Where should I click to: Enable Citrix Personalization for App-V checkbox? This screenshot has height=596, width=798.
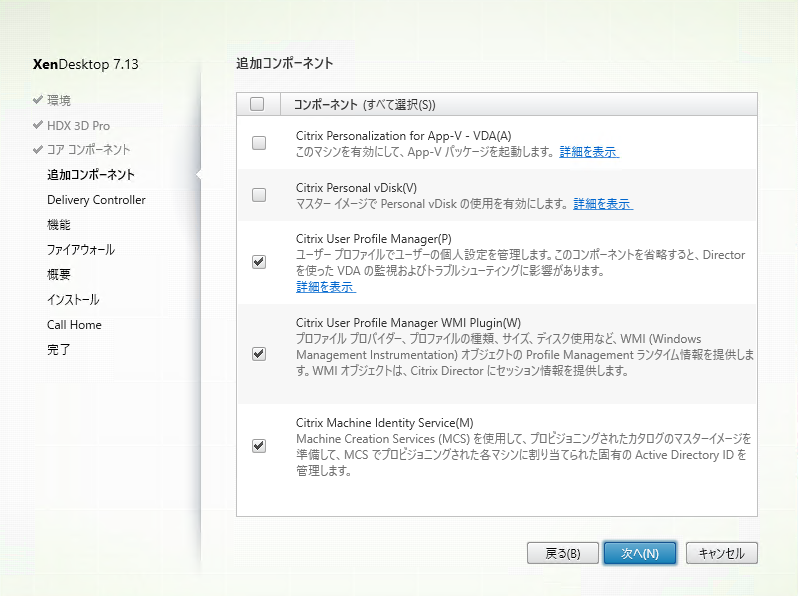(x=259, y=143)
